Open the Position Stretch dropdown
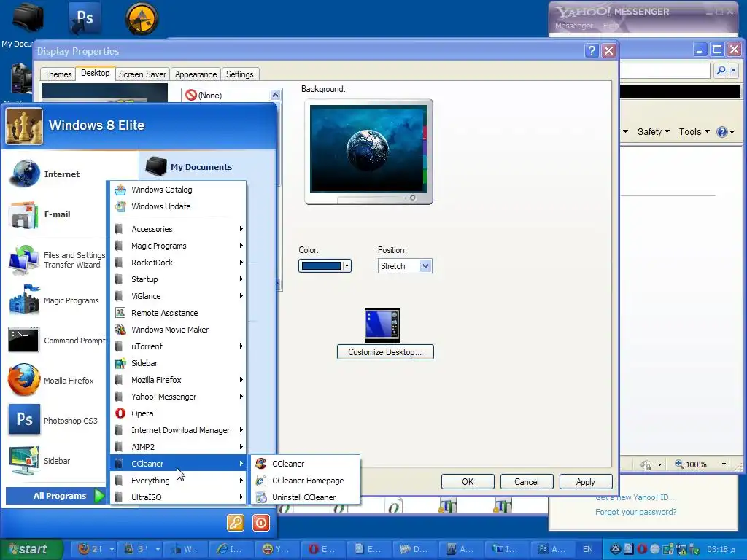This screenshot has width=747, height=560. coord(425,265)
